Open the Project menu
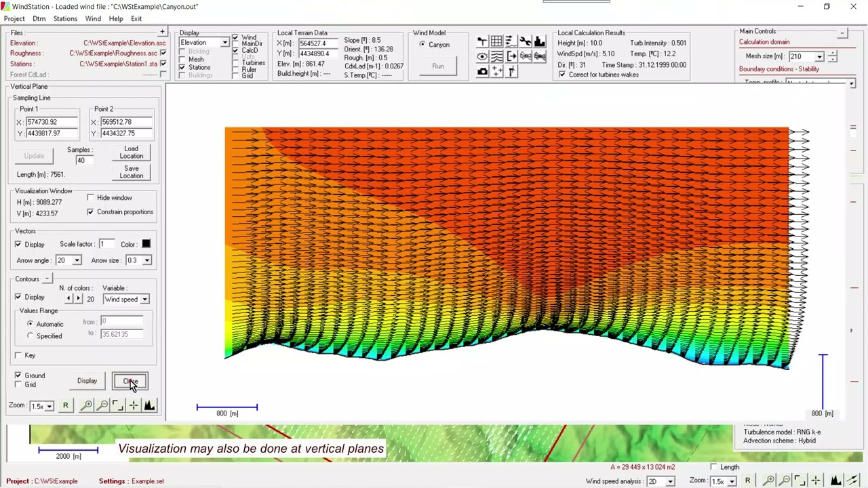Screen dimensions: 868x488 [x=14, y=19]
